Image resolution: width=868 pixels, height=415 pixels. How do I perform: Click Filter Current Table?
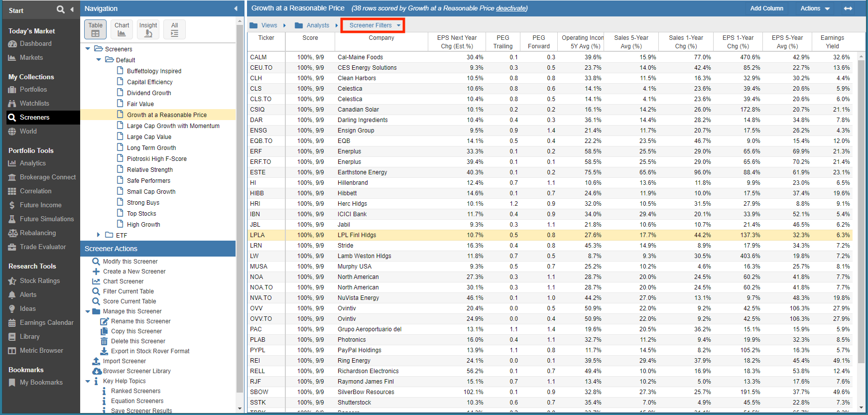pyautogui.click(x=123, y=291)
